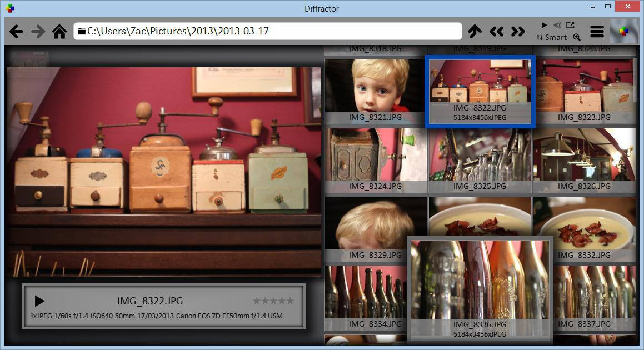This screenshot has width=644, height=350.
Task: Jump to the previous item with double-left chevrons
Action: [x=497, y=31]
